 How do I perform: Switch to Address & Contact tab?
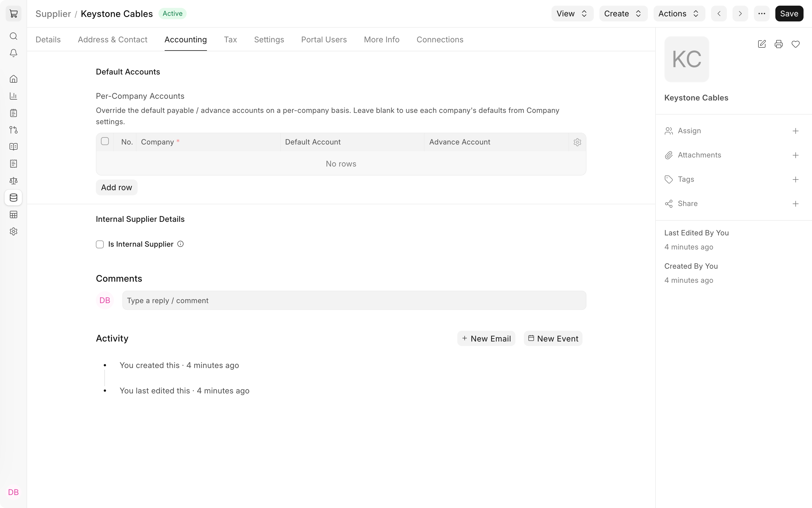click(112, 40)
